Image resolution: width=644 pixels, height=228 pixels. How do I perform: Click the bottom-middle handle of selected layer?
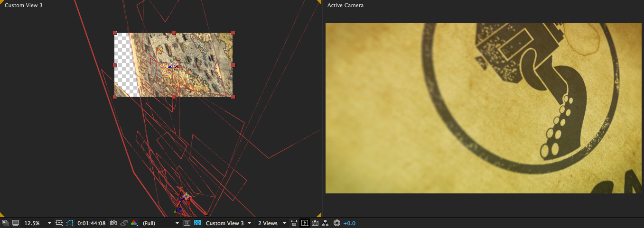(174, 97)
